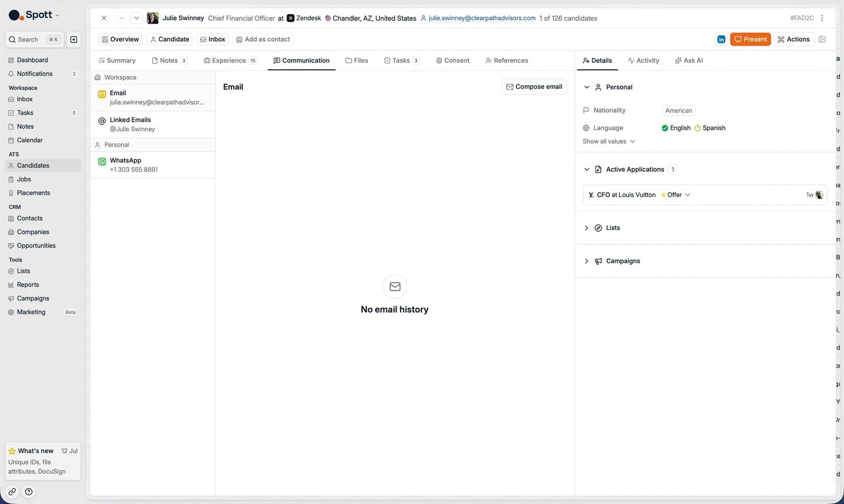The image size is (844, 504).
Task: Open Jobs under ATS
Action: pos(43,179)
